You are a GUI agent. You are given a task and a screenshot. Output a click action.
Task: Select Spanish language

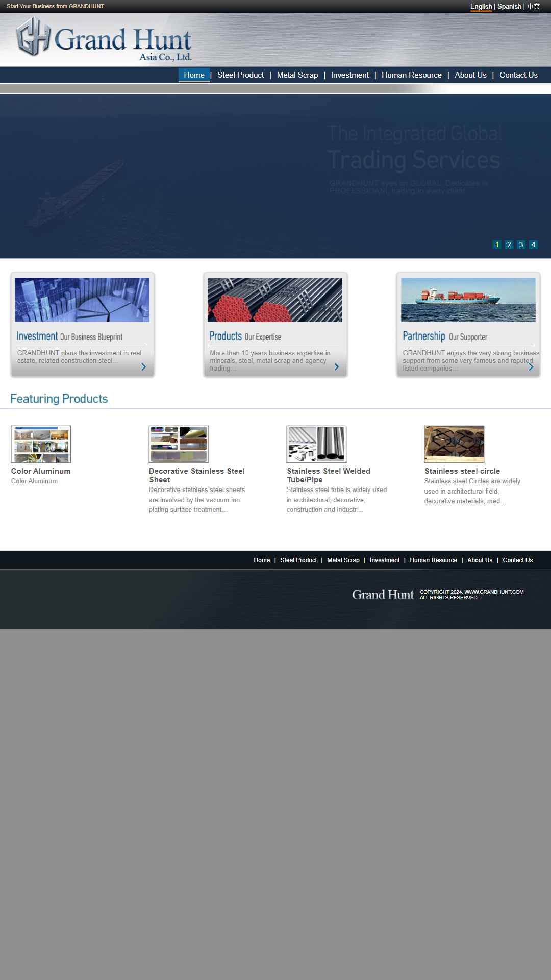point(509,6)
